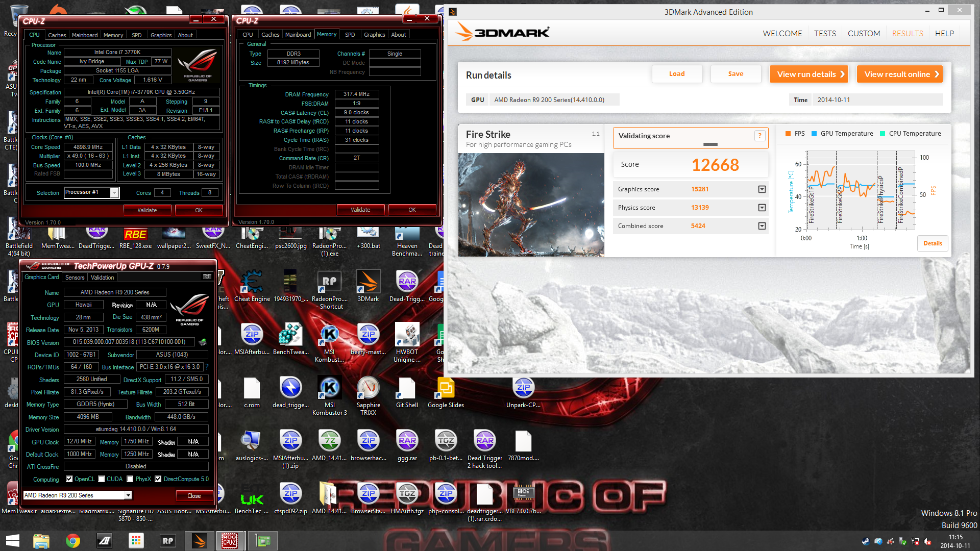Click the Save button in Run details

[x=736, y=74]
